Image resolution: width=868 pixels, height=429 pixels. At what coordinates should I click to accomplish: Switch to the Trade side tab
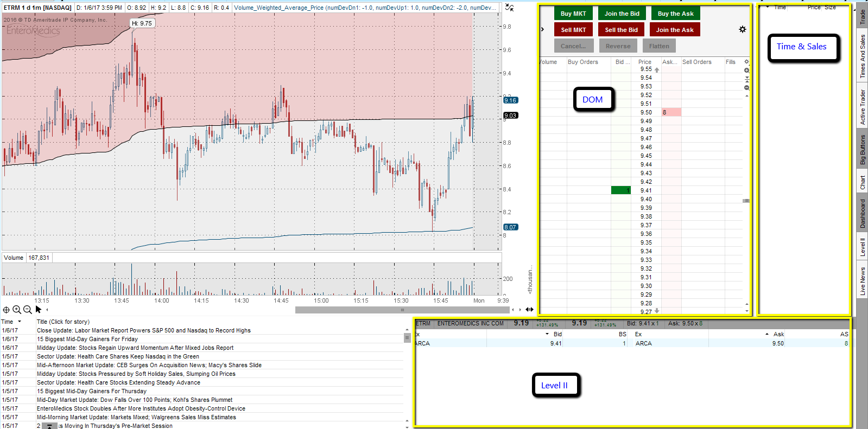[862, 17]
